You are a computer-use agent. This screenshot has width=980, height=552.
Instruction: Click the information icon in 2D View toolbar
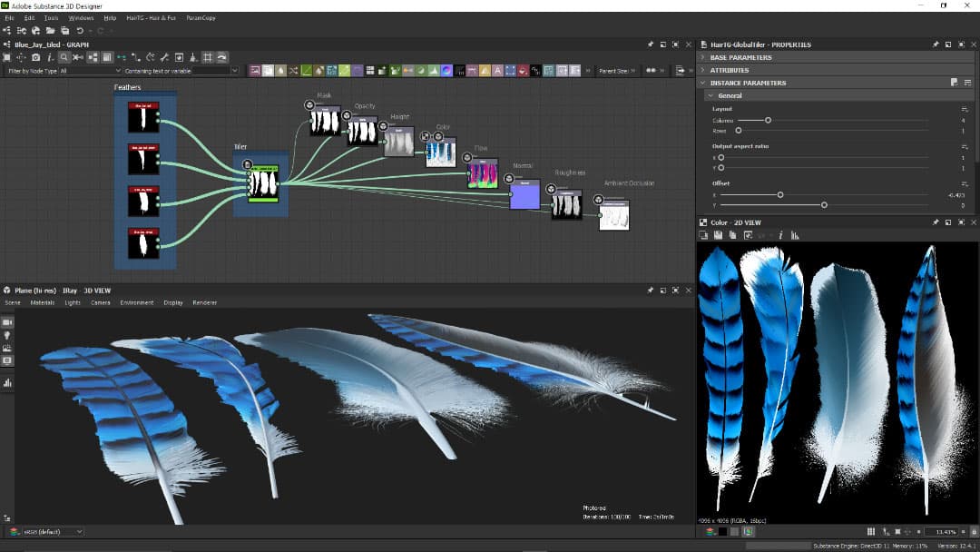(781, 235)
